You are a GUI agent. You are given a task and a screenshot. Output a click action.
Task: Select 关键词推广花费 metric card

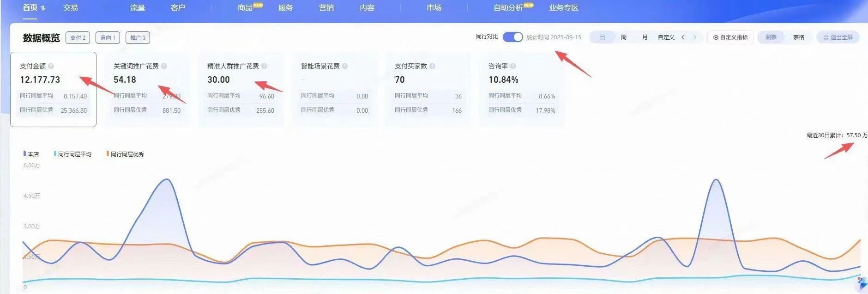[147, 89]
